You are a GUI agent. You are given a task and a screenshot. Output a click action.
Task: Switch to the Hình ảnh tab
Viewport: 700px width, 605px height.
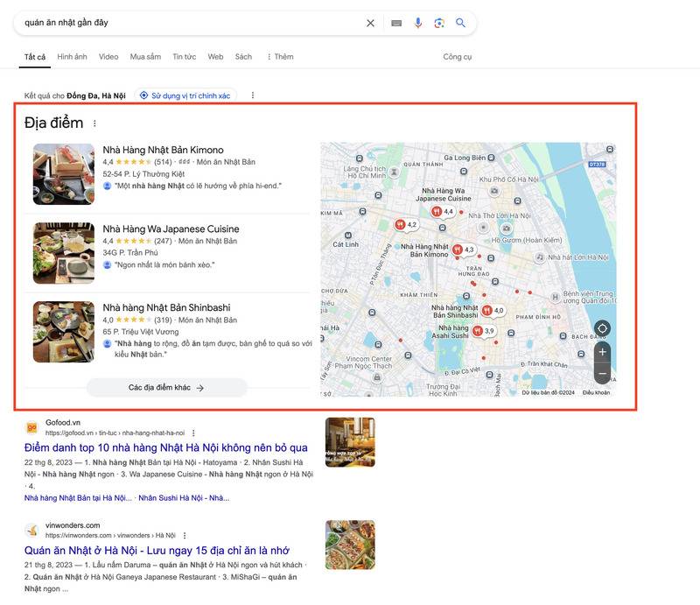click(x=71, y=56)
